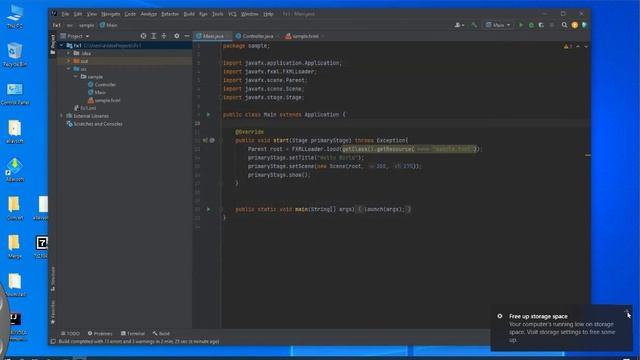Open This PC desktop icon

pyautogui.click(x=15, y=16)
